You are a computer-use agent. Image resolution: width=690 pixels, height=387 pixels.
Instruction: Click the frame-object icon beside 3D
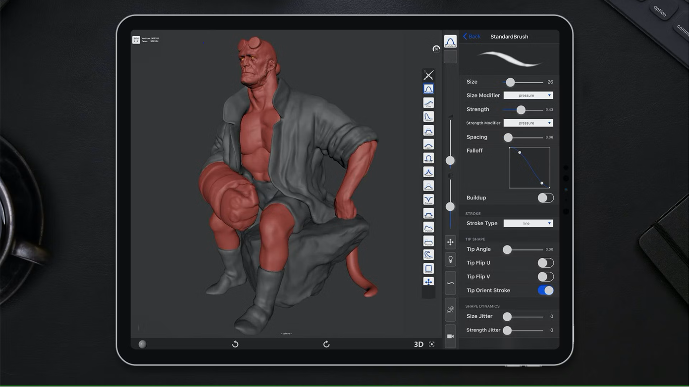(x=432, y=344)
